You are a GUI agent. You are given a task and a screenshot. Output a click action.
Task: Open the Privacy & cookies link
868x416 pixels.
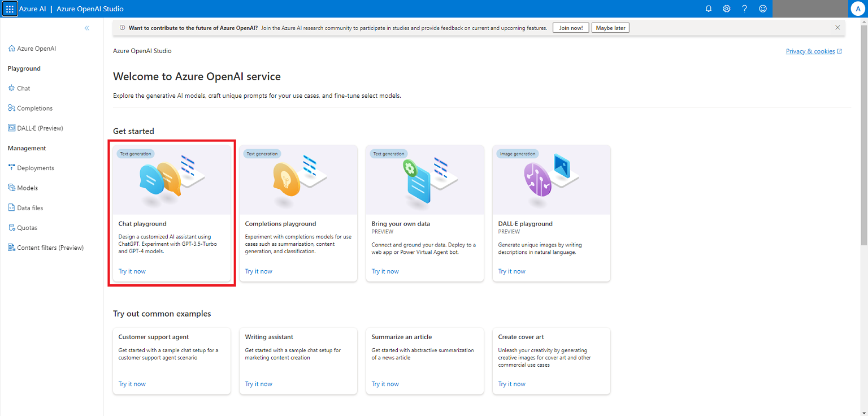click(x=810, y=51)
